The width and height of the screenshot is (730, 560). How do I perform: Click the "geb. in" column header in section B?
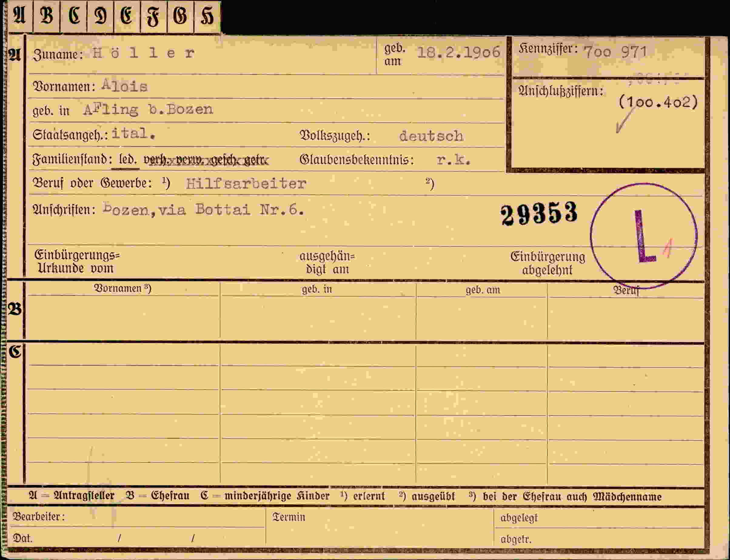(x=317, y=289)
